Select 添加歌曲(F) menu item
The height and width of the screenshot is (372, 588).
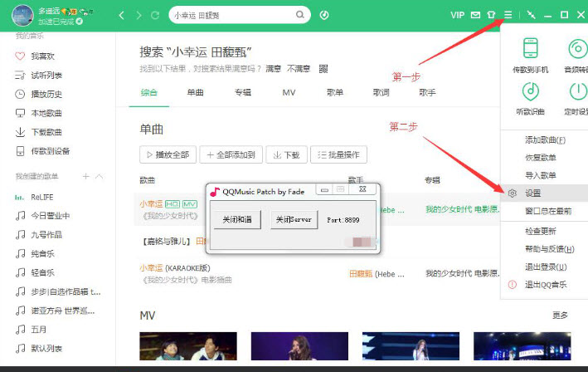pyautogui.click(x=545, y=140)
